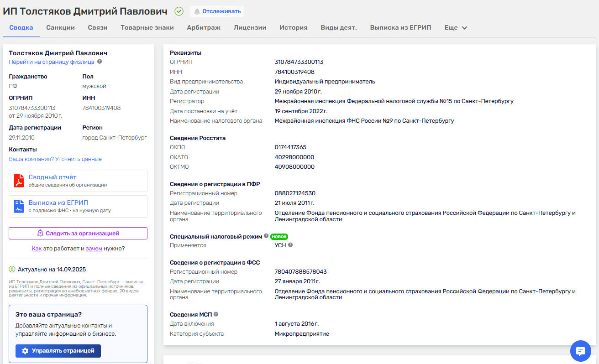Click help icon next to Специальный налоговый режим

click(266, 236)
